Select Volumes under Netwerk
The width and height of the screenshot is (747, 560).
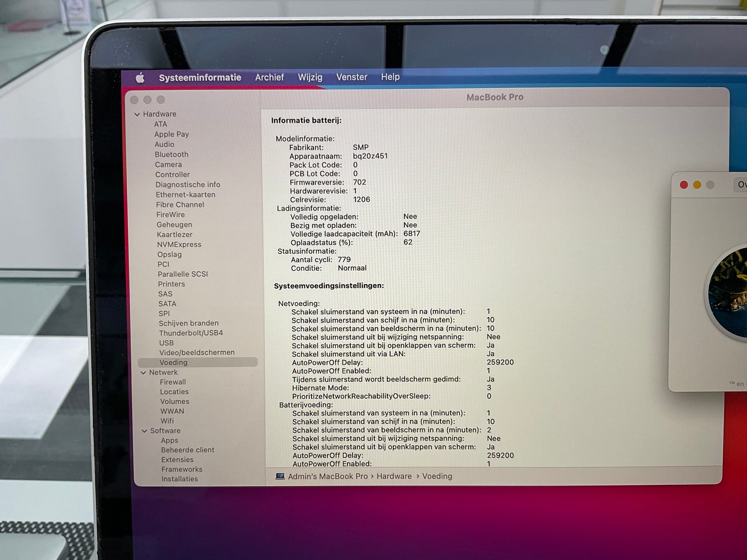(x=175, y=402)
